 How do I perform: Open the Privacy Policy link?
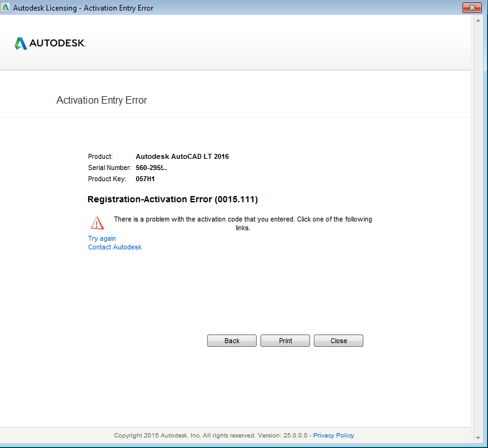[x=334, y=435]
